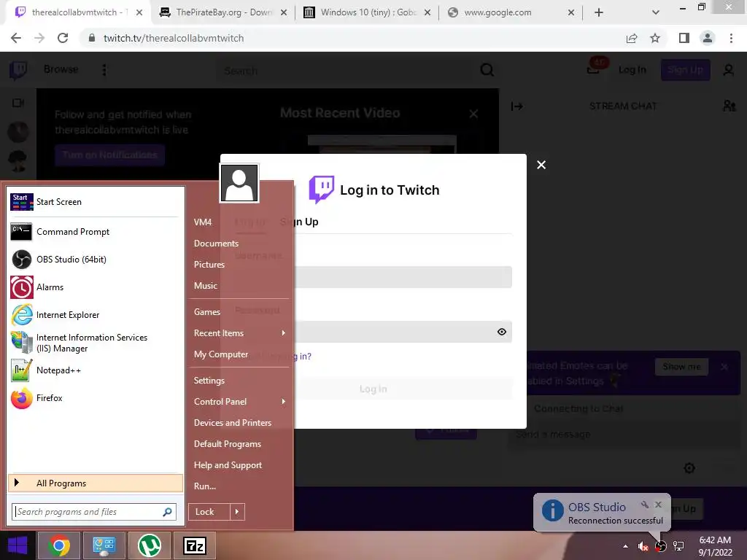Open Twitch more options three dots
This screenshot has height=560, width=747.
(x=104, y=70)
